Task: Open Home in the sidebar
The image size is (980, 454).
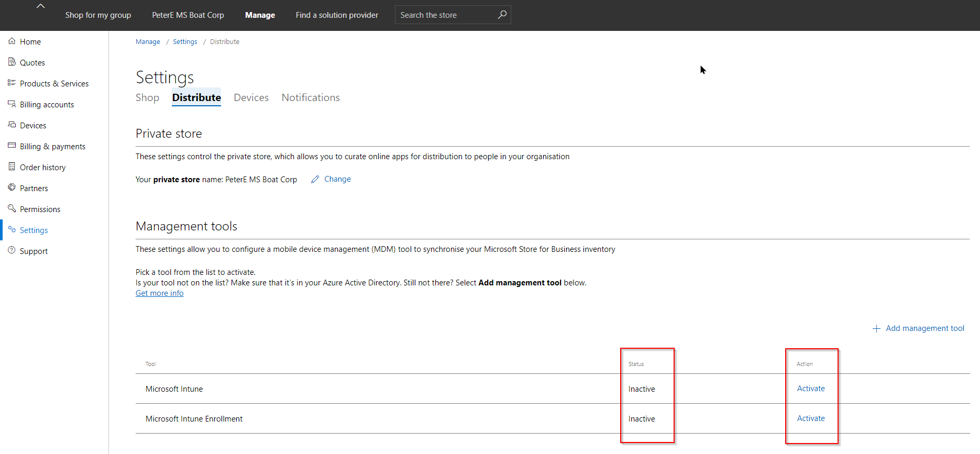Action: [30, 42]
